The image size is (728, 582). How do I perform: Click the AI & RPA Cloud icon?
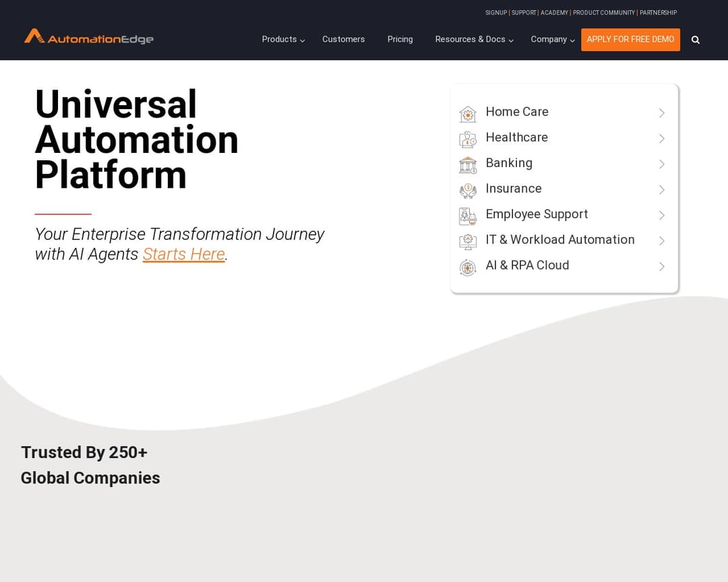click(x=468, y=266)
